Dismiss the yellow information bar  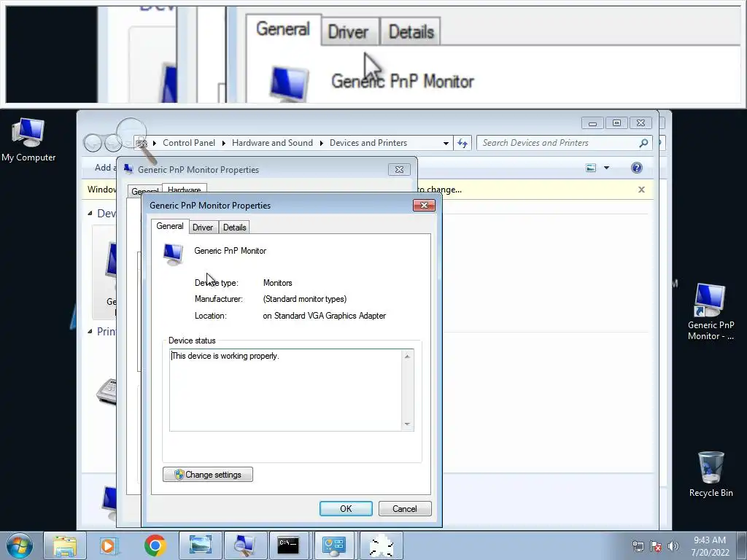[641, 190]
